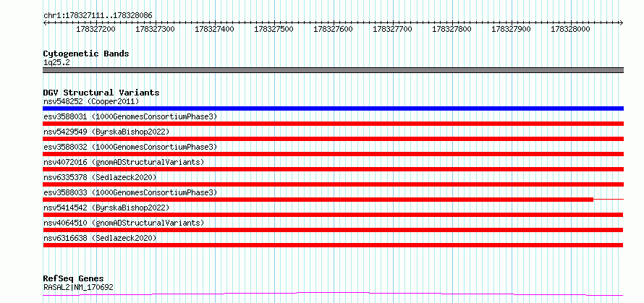Click the DGV Structural Variants track title
Screen dimensions: 644x303
[x=101, y=93]
